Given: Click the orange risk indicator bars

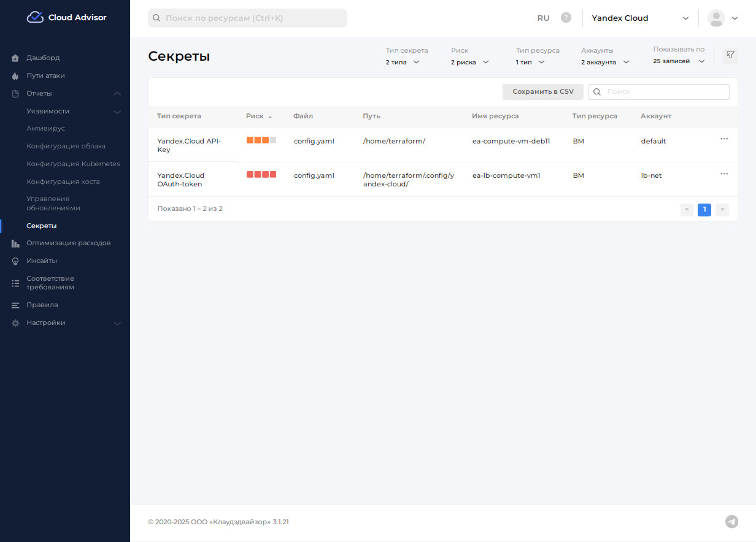Looking at the screenshot, I should coord(261,140).
